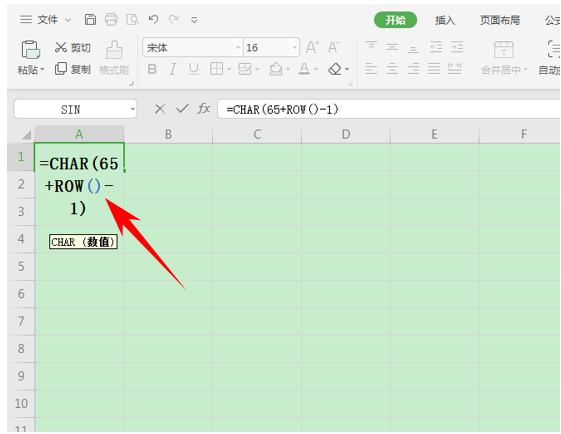Switch to the 插入 ribbon tab
The height and width of the screenshot is (434, 561).
tap(445, 20)
